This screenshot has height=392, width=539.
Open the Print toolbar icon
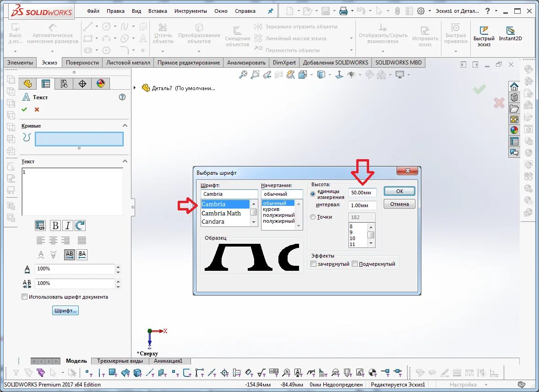(x=343, y=11)
